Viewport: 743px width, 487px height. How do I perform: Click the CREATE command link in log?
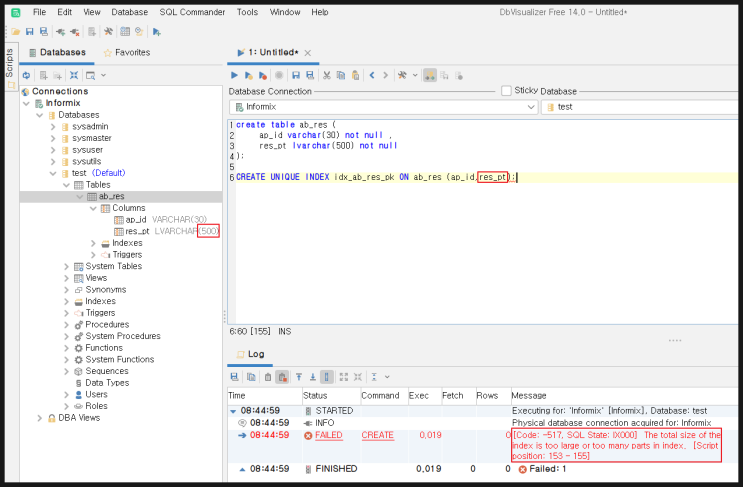377,435
